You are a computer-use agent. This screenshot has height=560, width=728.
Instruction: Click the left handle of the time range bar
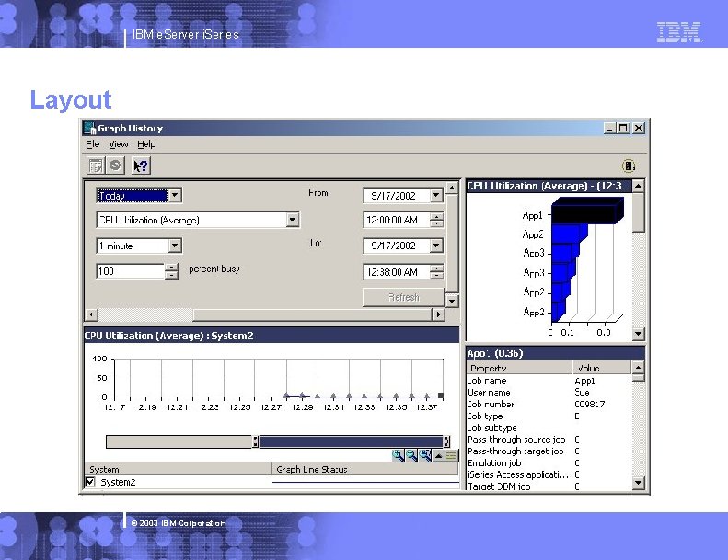coord(255,441)
